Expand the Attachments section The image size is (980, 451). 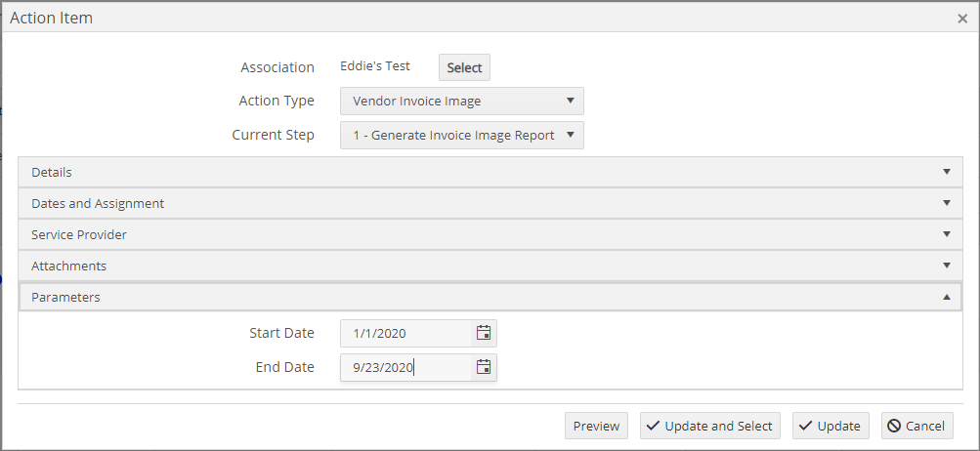click(x=490, y=266)
